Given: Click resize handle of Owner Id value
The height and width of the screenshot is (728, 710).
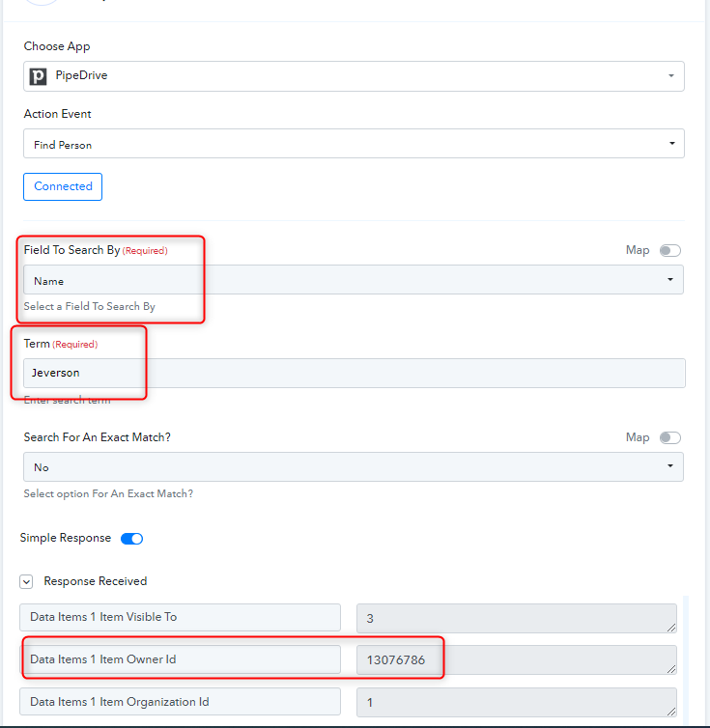Looking at the screenshot, I should tap(671, 669).
